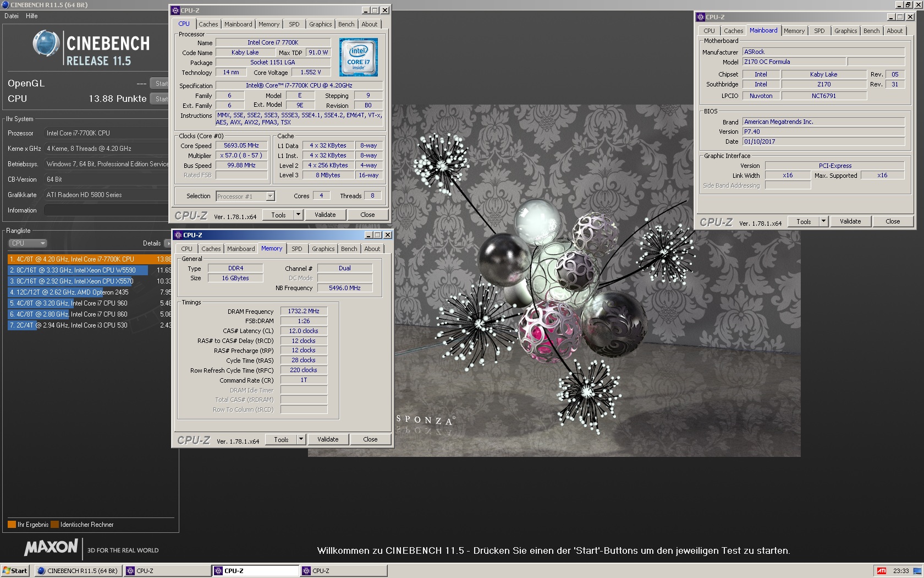Open SPD tab in top CPU-Z CPU window
The height and width of the screenshot is (578, 924).
coord(294,24)
